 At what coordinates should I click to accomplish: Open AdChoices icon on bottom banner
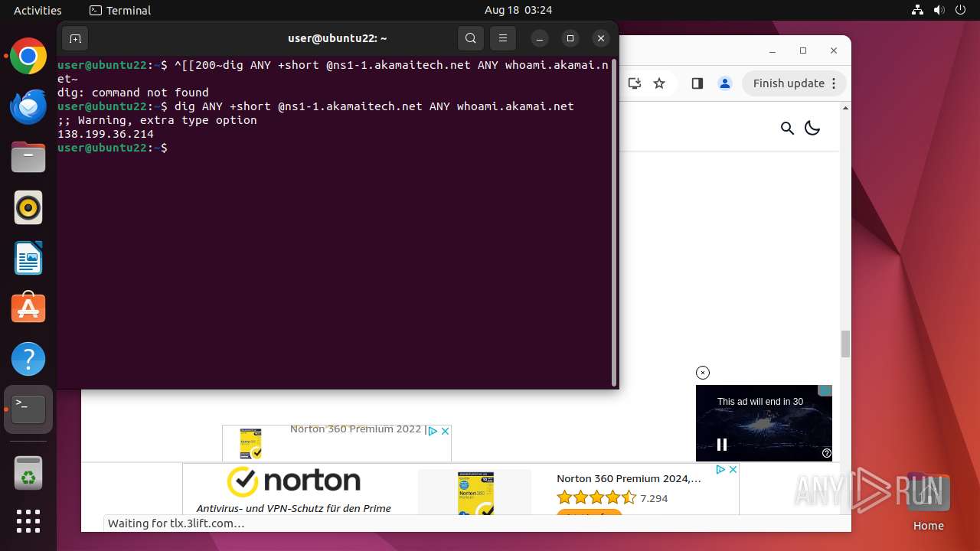(x=720, y=470)
